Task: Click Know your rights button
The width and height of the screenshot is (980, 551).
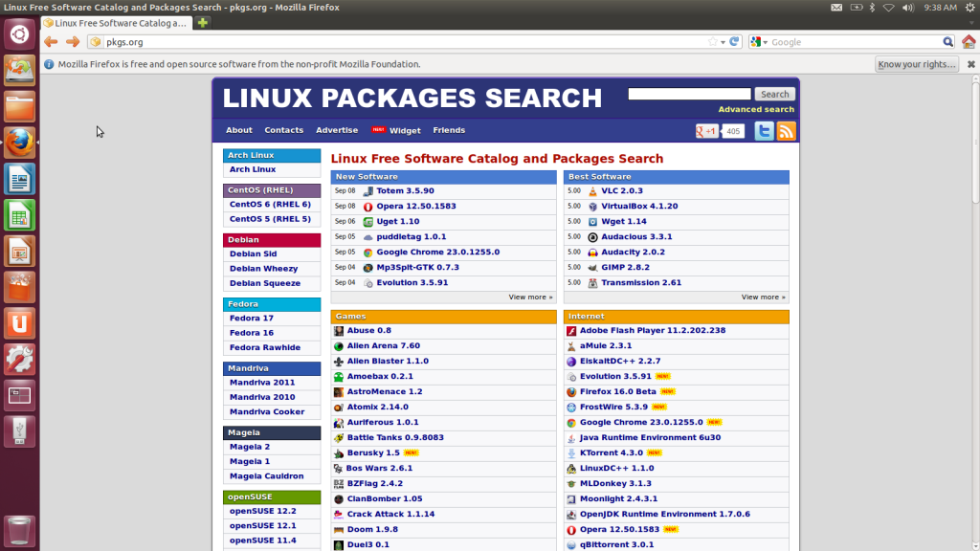Action: (x=916, y=64)
